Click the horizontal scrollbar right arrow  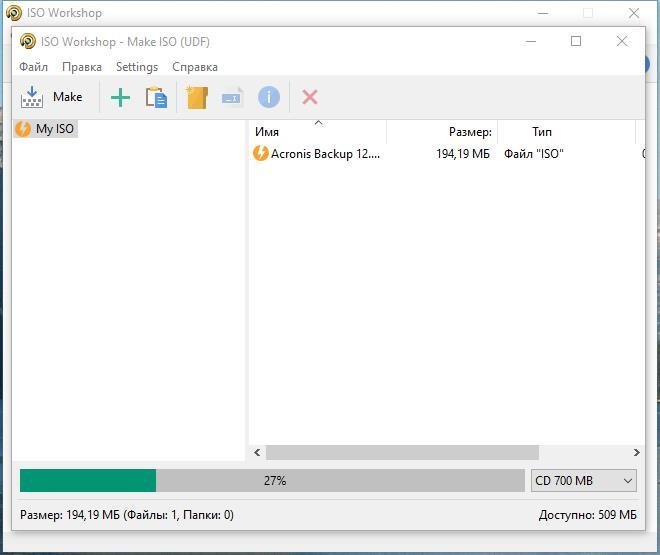tap(637, 453)
